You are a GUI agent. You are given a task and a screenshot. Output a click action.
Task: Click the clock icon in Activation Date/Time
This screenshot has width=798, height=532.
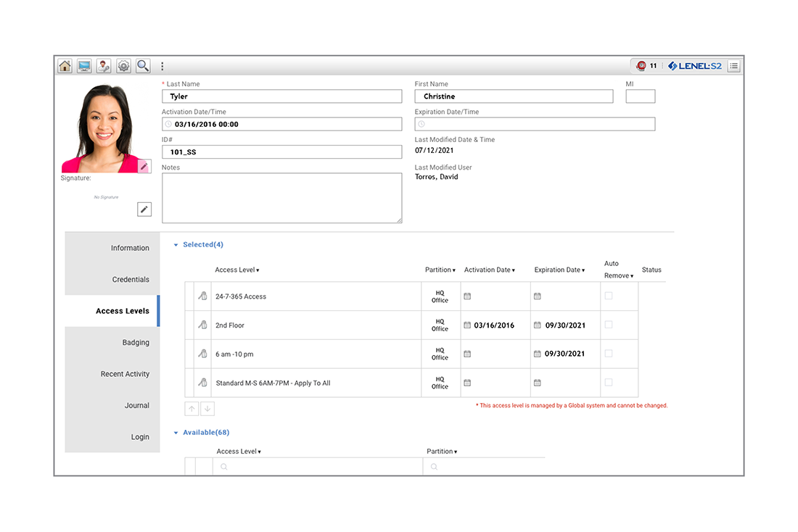[168, 124]
